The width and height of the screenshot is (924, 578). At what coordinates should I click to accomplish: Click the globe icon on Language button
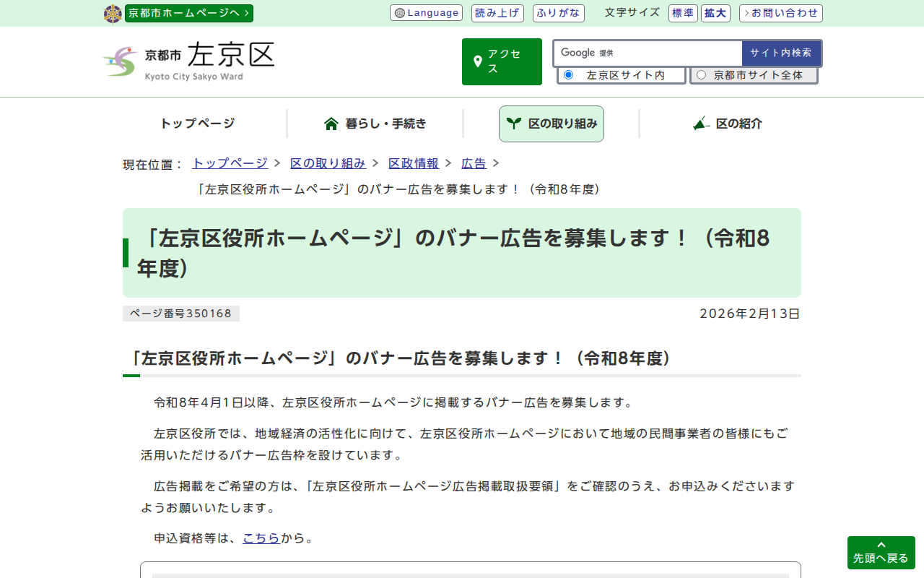(x=399, y=13)
